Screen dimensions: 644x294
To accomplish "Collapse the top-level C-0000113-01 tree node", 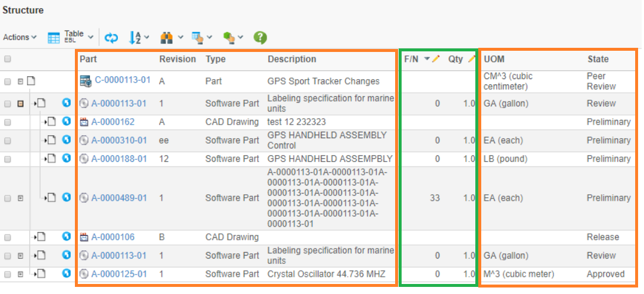I will 21,81.
